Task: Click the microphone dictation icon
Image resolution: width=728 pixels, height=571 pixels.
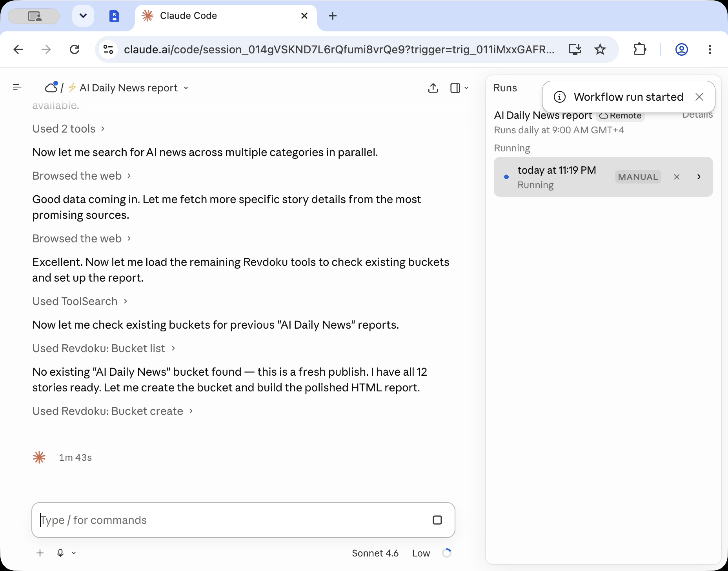Action: tap(60, 553)
